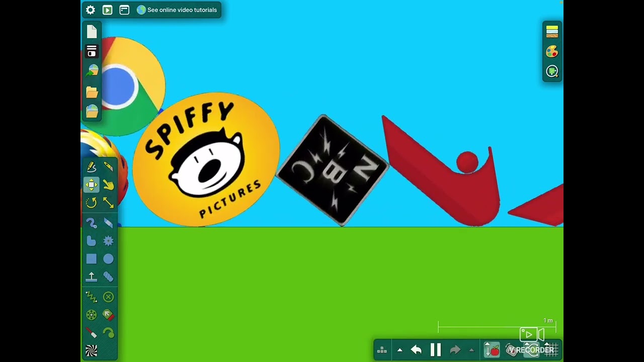Open the options gear menu
The width and height of the screenshot is (644, 362).
point(91,10)
